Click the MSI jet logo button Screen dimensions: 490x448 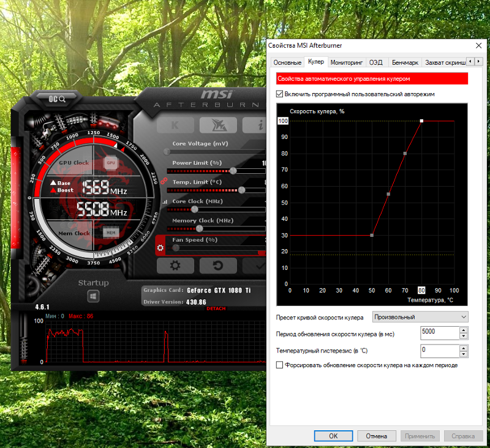coord(218,125)
